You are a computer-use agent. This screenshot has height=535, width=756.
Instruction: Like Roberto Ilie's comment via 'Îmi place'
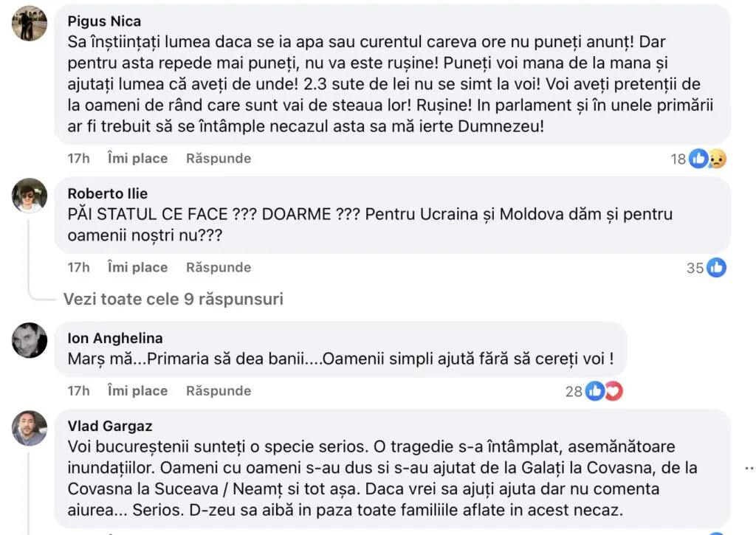pyautogui.click(x=137, y=267)
